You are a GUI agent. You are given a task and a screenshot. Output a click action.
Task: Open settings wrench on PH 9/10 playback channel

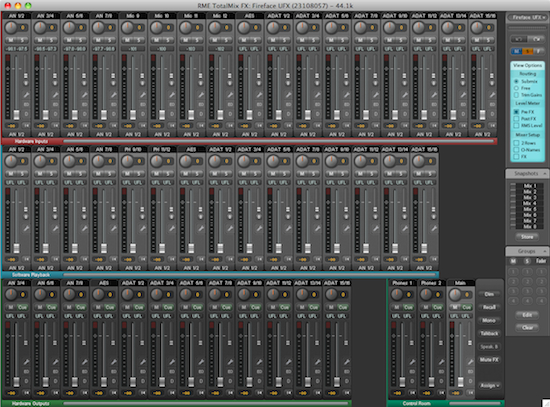click(143, 228)
